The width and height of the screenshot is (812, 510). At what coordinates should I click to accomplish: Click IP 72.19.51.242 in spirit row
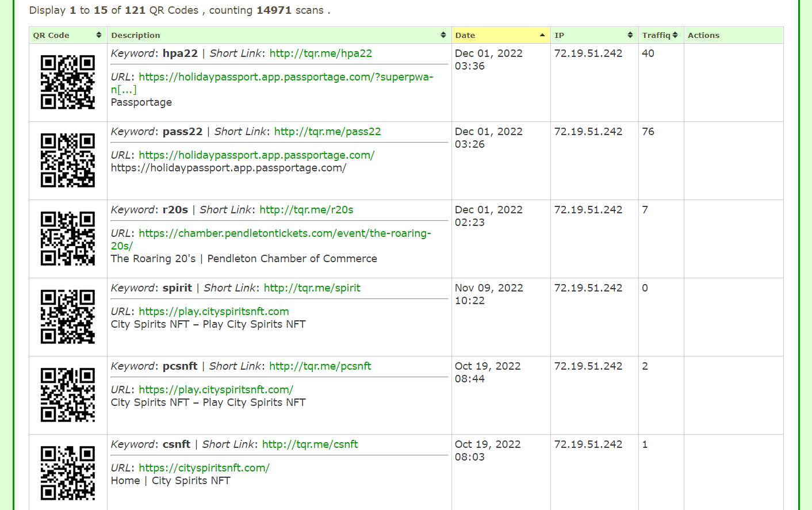(588, 288)
